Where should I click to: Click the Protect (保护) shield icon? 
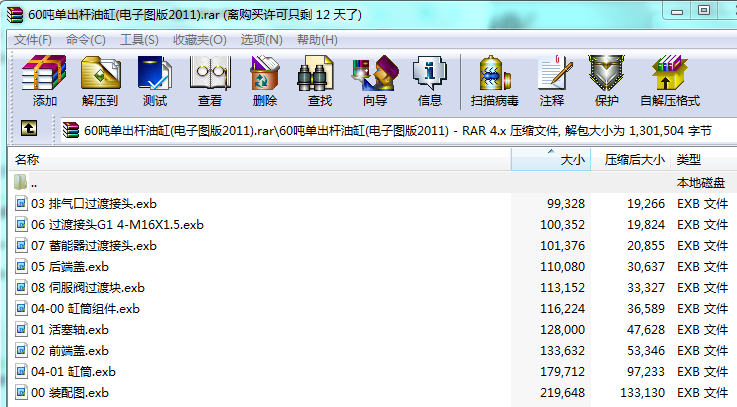coord(606,80)
